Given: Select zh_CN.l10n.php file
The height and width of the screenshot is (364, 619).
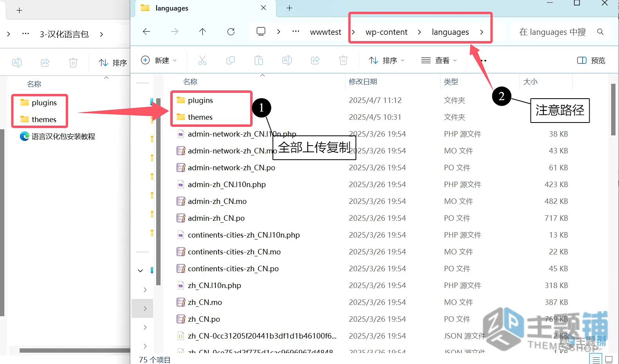Looking at the screenshot, I should tap(209, 285).
